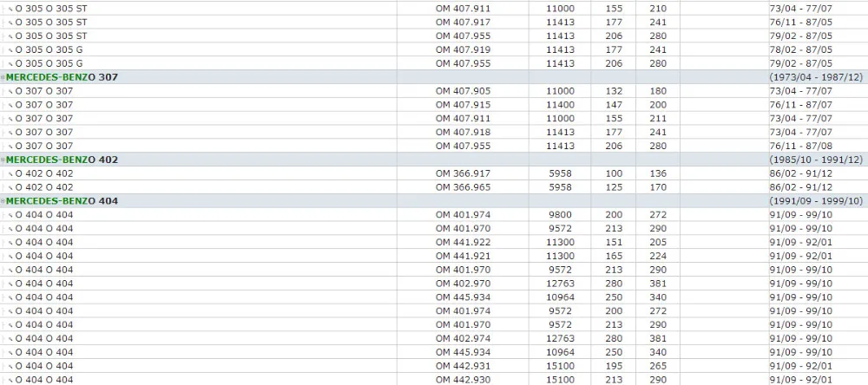Click the arrow icon of the OM 407.918 row
The image size is (868, 385).
(10, 133)
